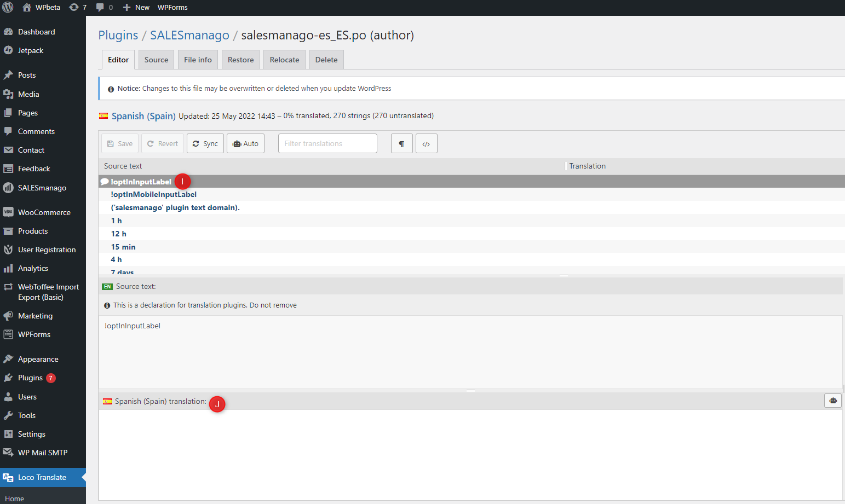The image size is (845, 504).
Task: Expand the New menu in the admin bar
Action: [136, 7]
